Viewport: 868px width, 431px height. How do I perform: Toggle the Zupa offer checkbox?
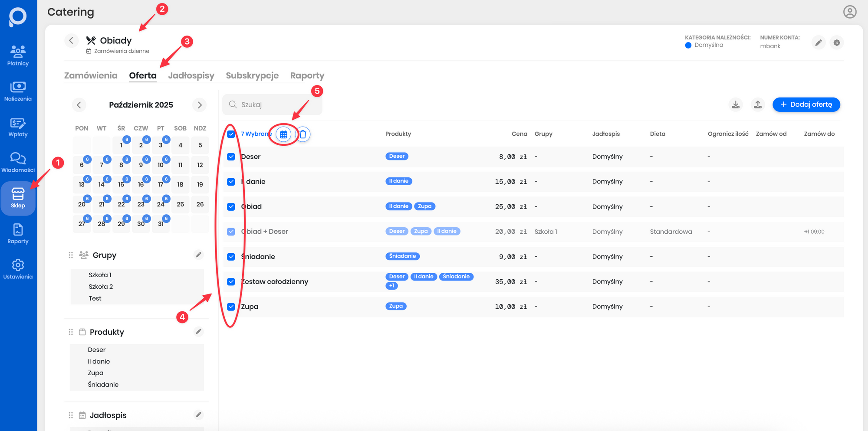click(231, 307)
